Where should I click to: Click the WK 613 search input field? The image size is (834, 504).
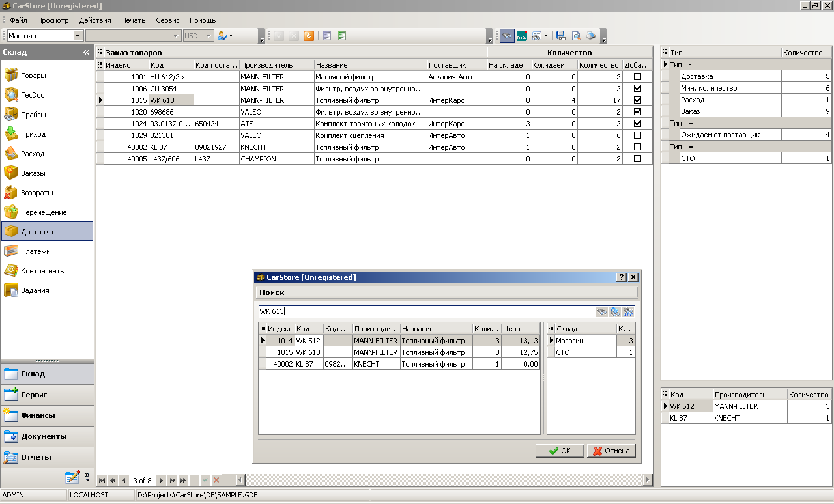[427, 312]
